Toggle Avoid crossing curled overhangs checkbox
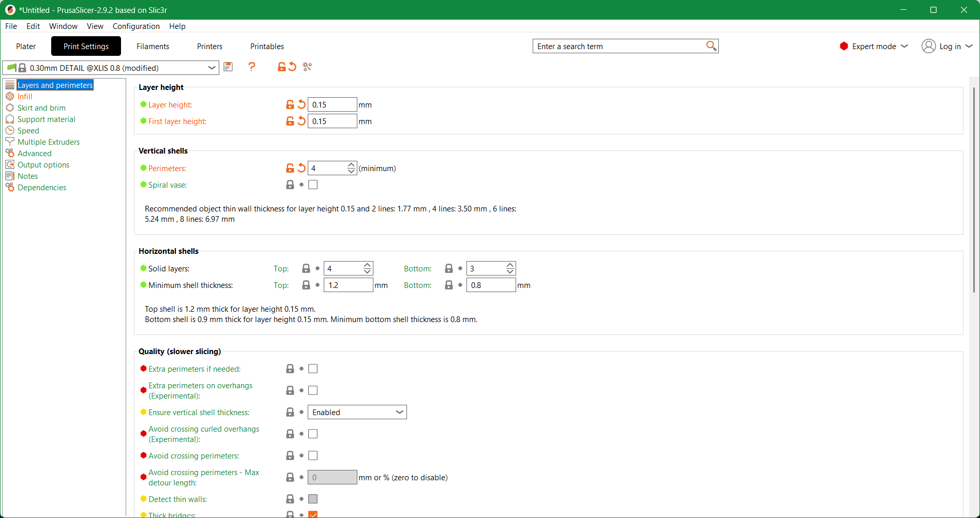The image size is (980, 518). [313, 434]
